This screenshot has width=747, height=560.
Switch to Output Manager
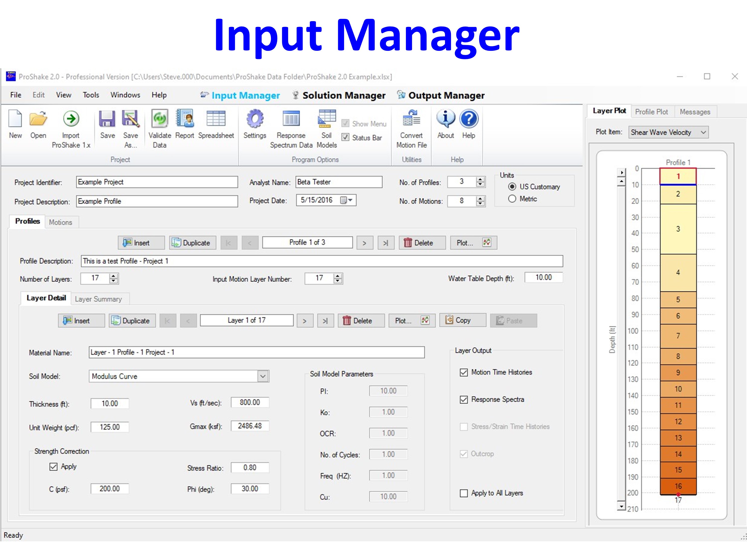pyautogui.click(x=441, y=96)
